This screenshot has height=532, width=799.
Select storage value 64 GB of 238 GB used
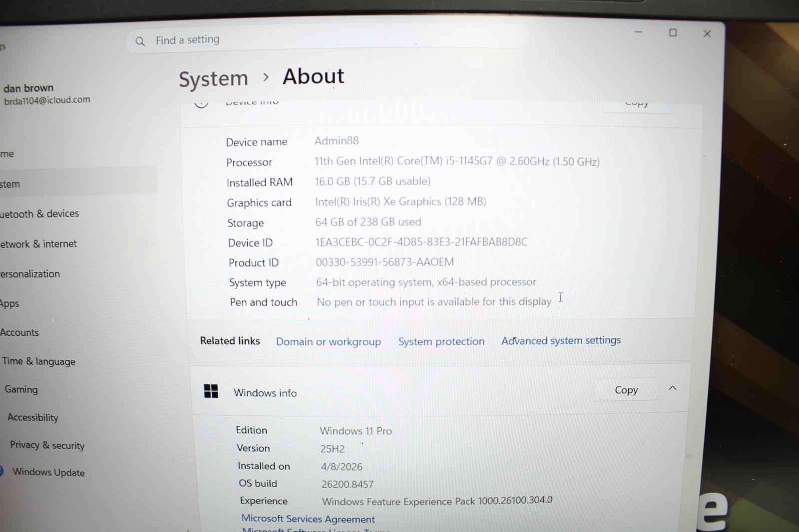click(x=368, y=222)
